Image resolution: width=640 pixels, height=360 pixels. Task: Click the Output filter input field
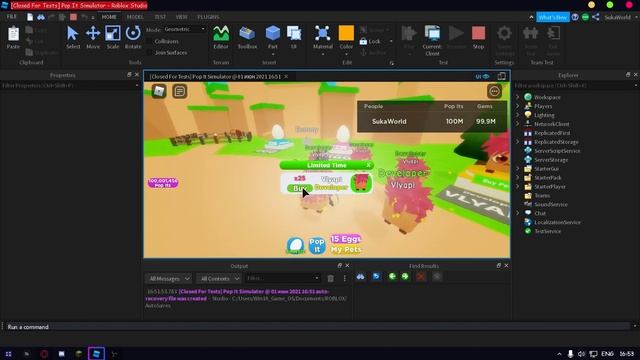tap(282, 278)
